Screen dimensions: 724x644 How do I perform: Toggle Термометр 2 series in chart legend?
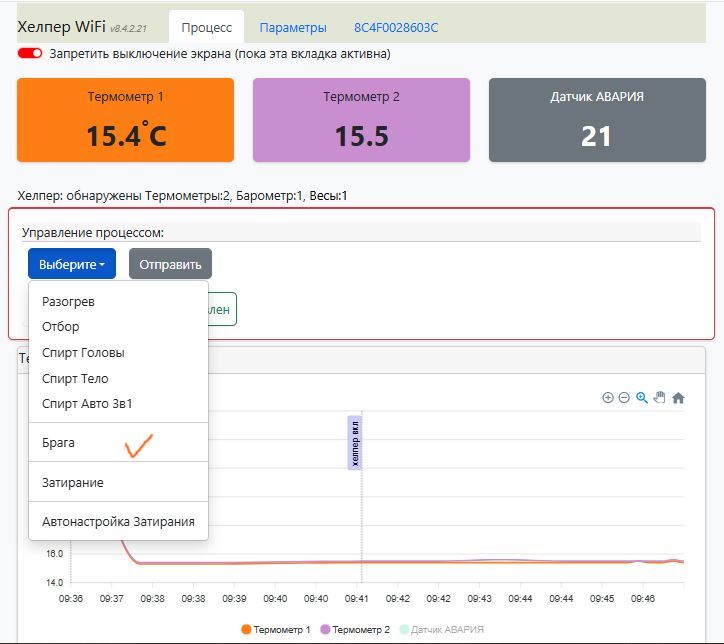pos(355,629)
